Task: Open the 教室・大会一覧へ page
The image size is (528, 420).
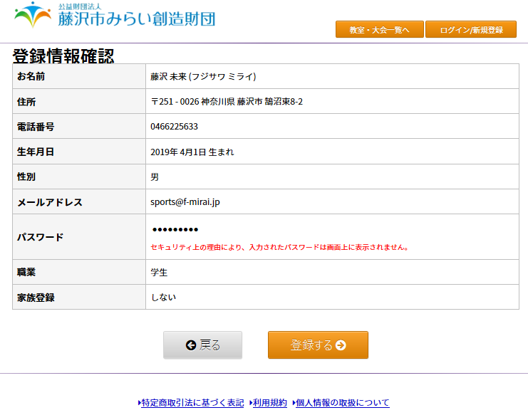Action: [379, 30]
